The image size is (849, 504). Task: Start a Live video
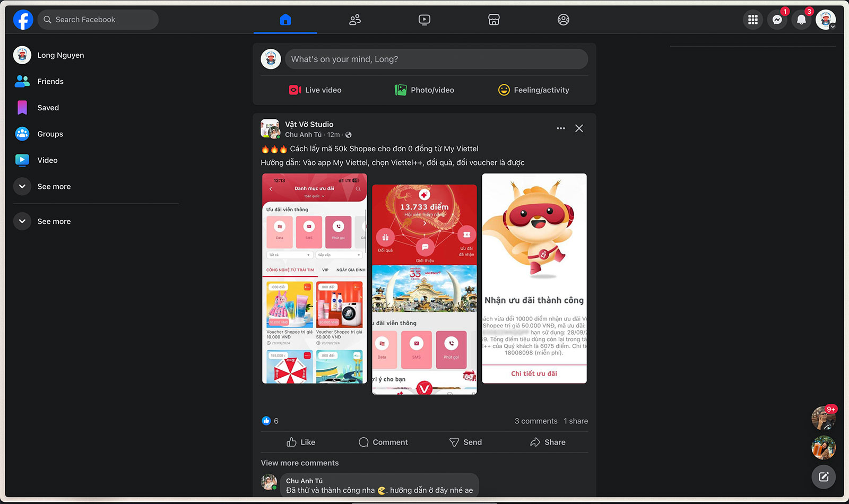tap(315, 90)
